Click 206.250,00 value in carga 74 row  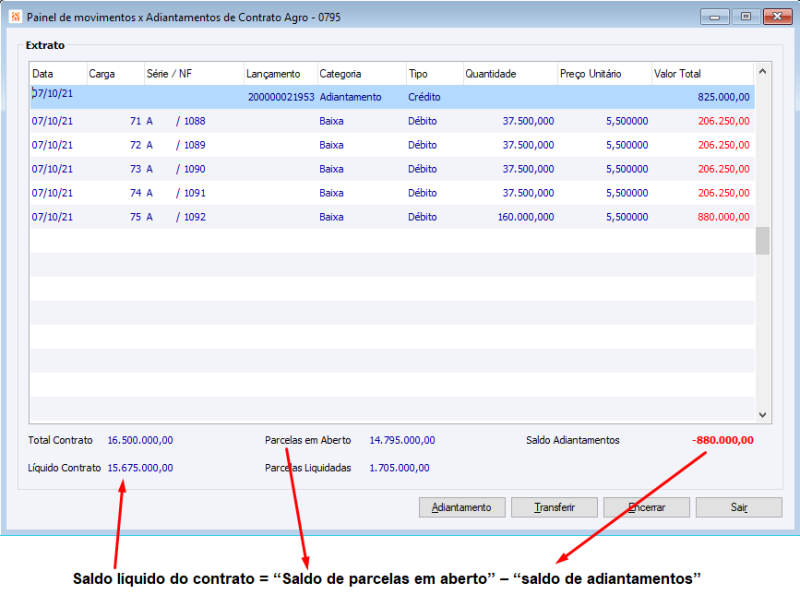(x=723, y=193)
